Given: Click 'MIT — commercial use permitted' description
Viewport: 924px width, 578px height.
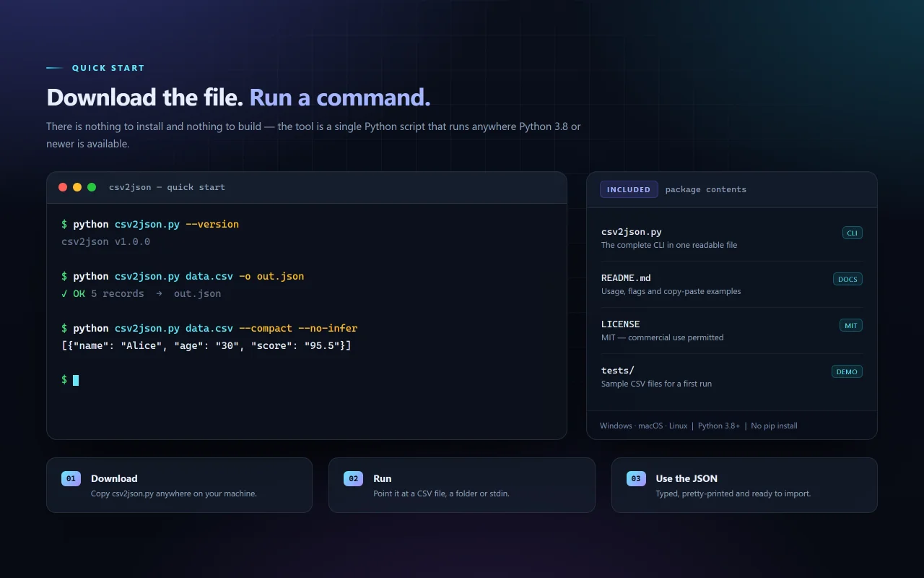Looking at the screenshot, I should (x=663, y=337).
